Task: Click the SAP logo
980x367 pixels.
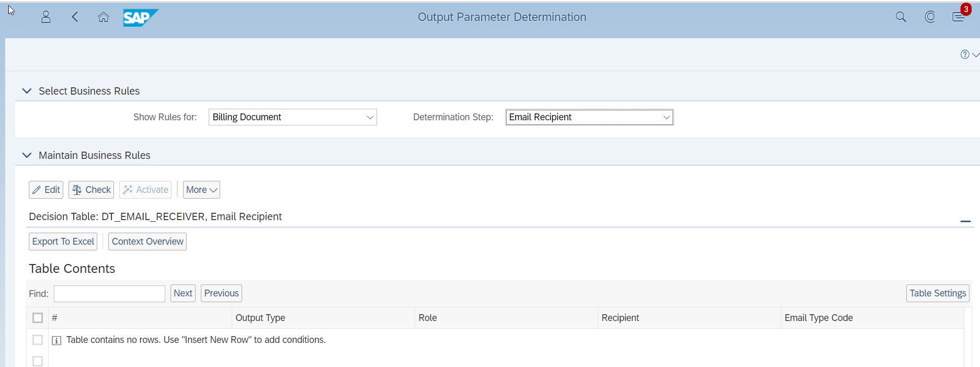Action: pyautogui.click(x=140, y=17)
